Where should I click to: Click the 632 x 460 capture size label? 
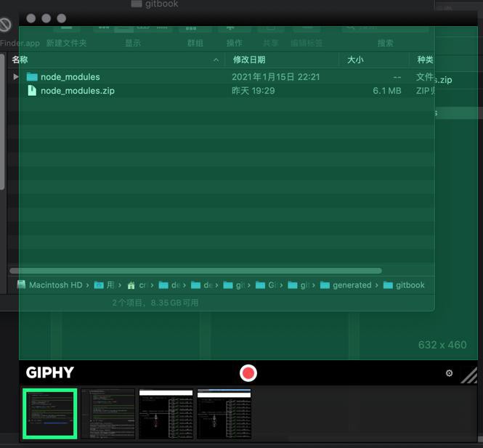pyautogui.click(x=442, y=345)
